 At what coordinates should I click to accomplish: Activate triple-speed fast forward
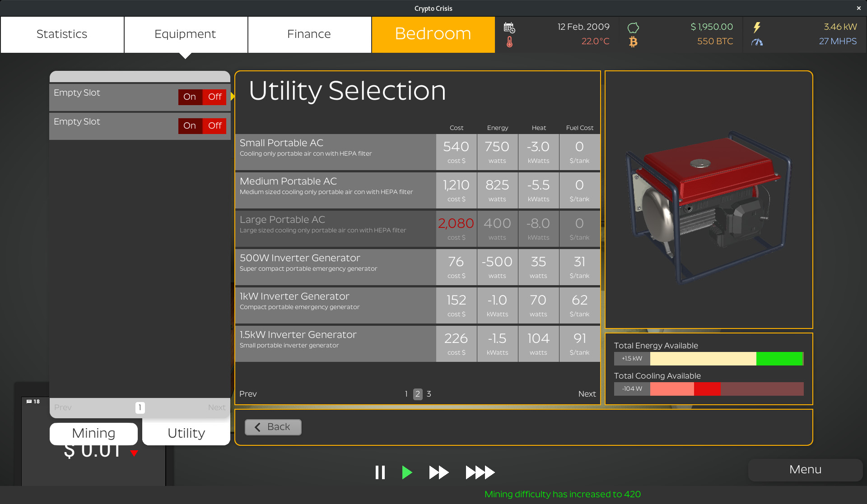[480, 472]
